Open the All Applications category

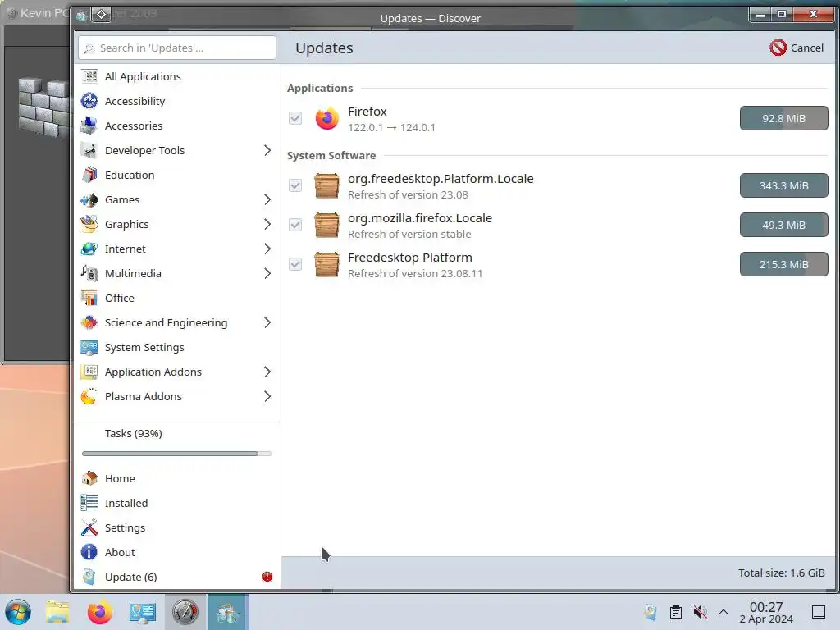click(177, 76)
